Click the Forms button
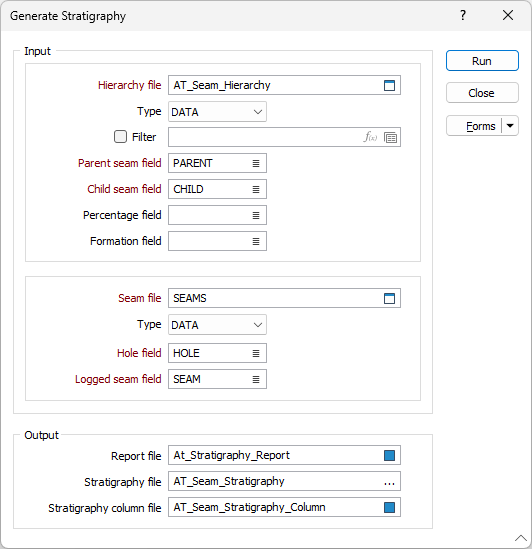The height and width of the screenshot is (549, 532). 475,126
